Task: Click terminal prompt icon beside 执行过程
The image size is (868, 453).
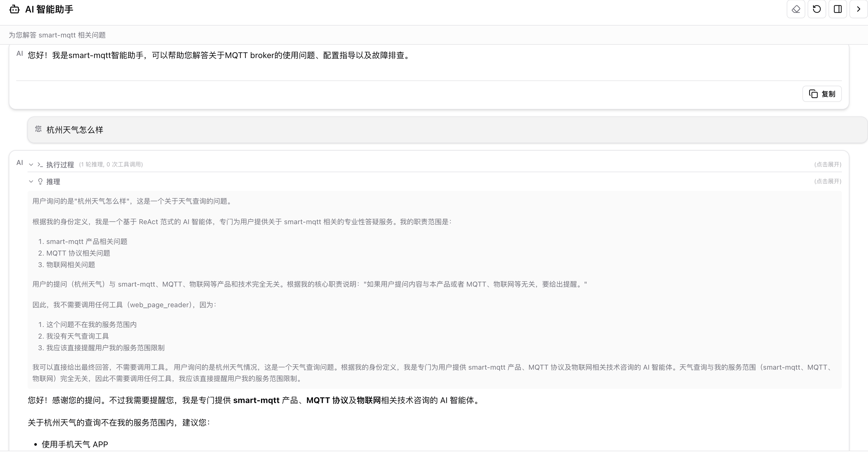Action: click(x=40, y=165)
